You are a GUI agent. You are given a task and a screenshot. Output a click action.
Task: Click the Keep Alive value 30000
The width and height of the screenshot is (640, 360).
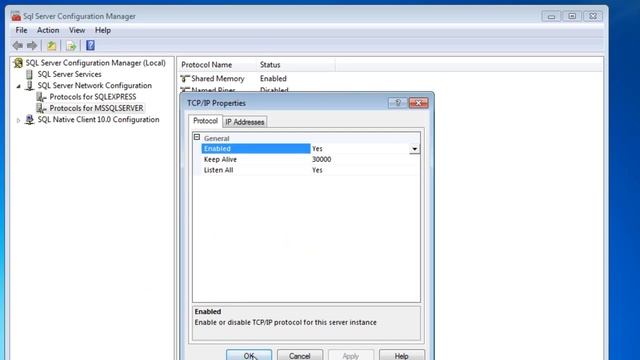pyautogui.click(x=322, y=160)
